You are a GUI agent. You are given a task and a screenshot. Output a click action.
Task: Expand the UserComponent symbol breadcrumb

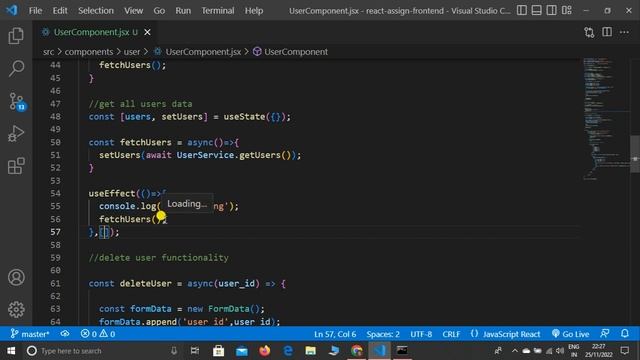291,52
